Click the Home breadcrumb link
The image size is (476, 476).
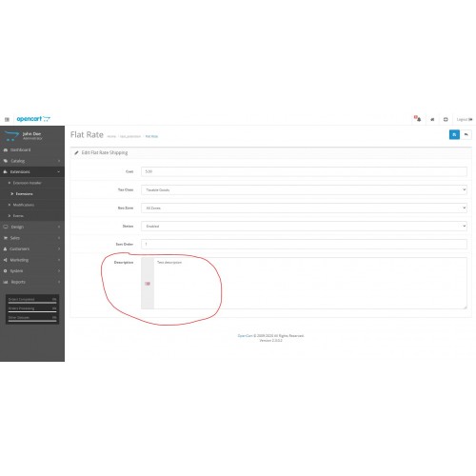tap(111, 136)
